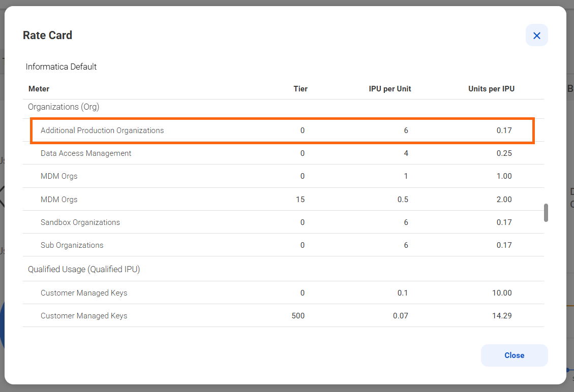Screen dimensions: 574x392
Task: Click the Rate Card title
Action: click(x=48, y=35)
